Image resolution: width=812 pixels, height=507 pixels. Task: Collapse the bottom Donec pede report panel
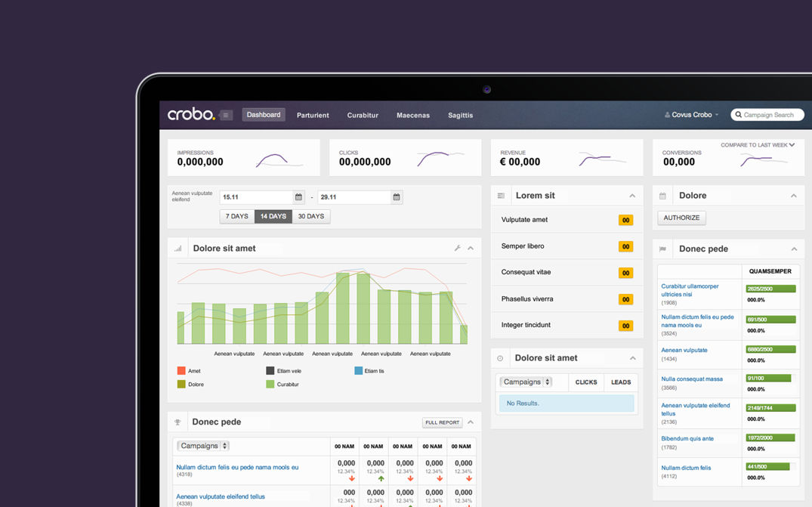click(x=471, y=422)
